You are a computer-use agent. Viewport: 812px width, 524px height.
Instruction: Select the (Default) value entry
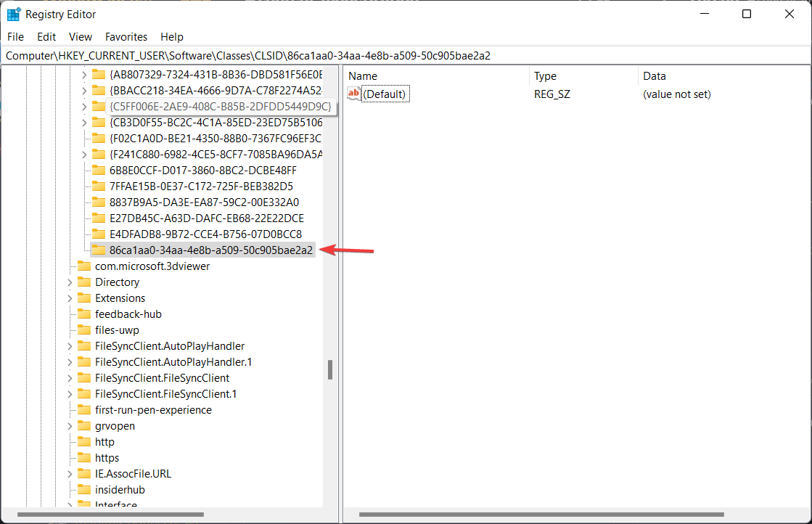click(x=385, y=94)
